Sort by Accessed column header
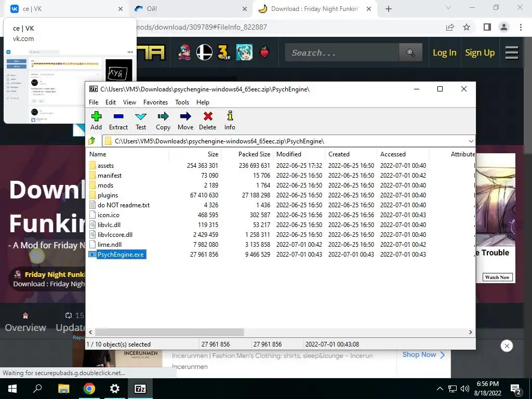The width and height of the screenshot is (532, 399). [x=403, y=154]
